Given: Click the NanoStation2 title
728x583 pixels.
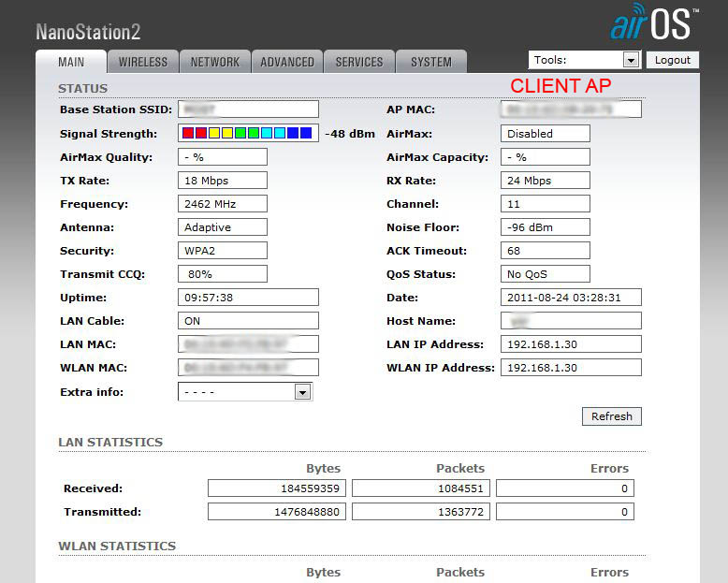Looking at the screenshot, I should (x=88, y=32).
